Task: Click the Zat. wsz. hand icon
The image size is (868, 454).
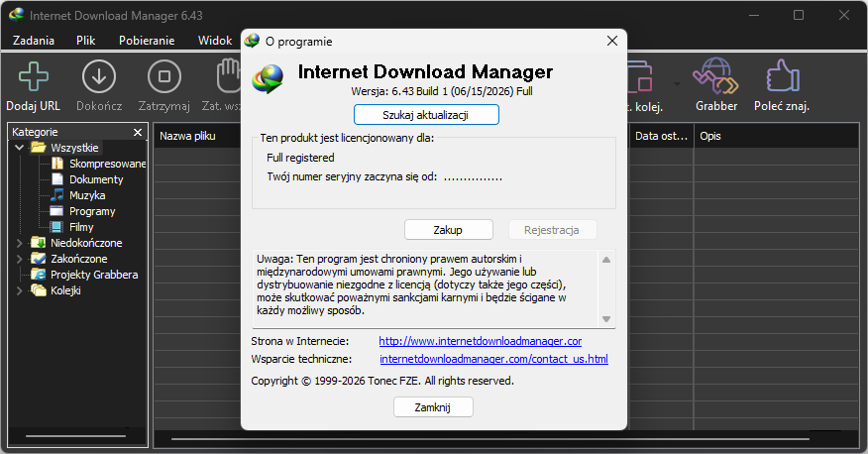Action: click(x=228, y=76)
